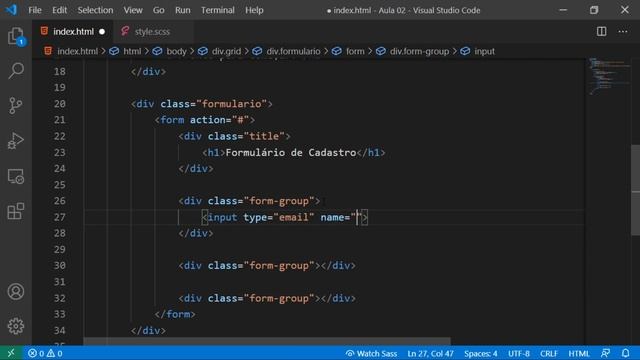Click the closing div tag on line 18
The height and width of the screenshot is (360, 640).
tap(148, 71)
